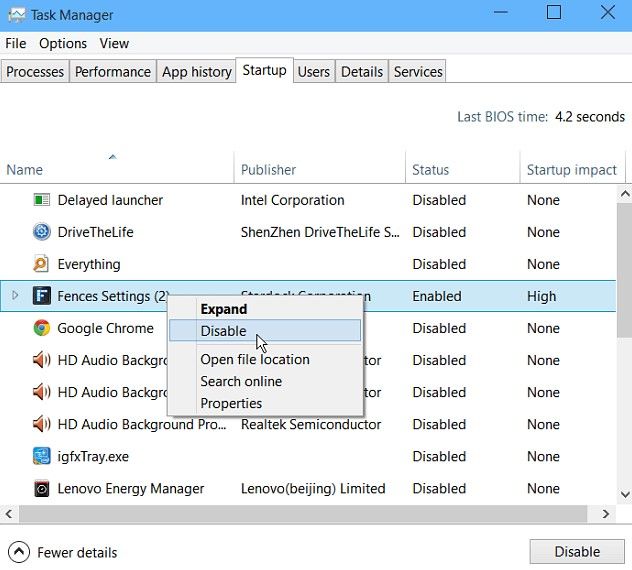Maximize the Task Manager window

coord(554,12)
